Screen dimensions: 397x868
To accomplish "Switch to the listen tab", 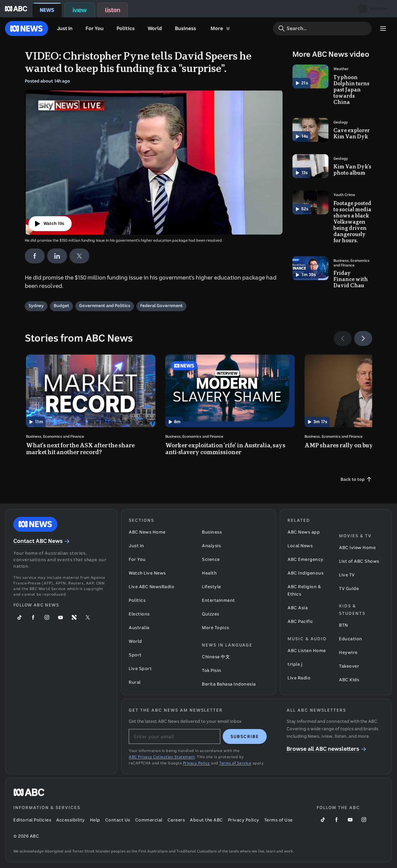I will coord(113,10).
